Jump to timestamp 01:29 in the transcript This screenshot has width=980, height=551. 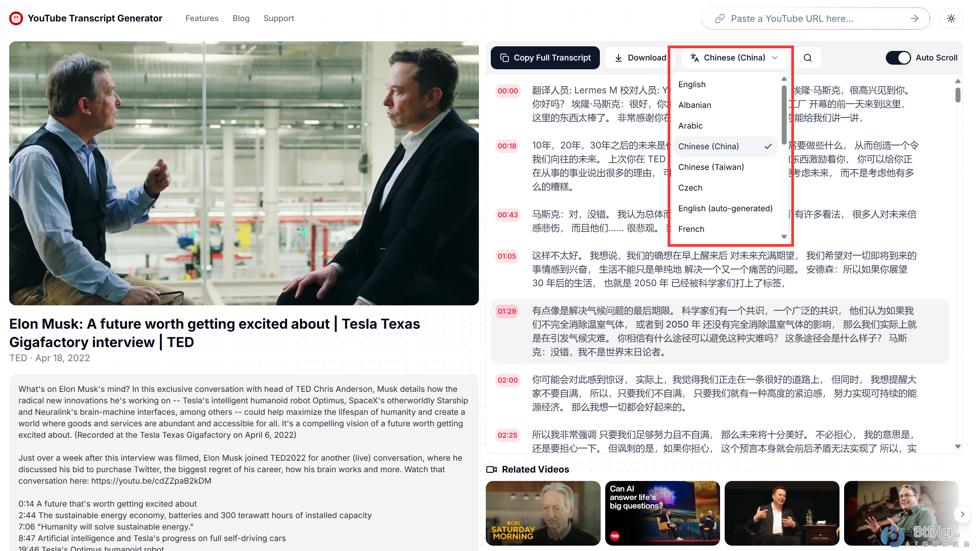(x=506, y=311)
